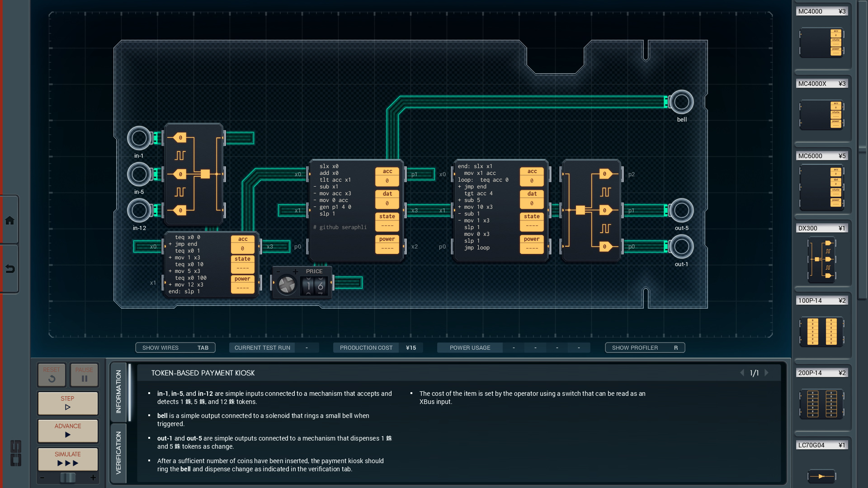Select the DX300 expander part
868x488 pixels.
[x=821, y=260]
